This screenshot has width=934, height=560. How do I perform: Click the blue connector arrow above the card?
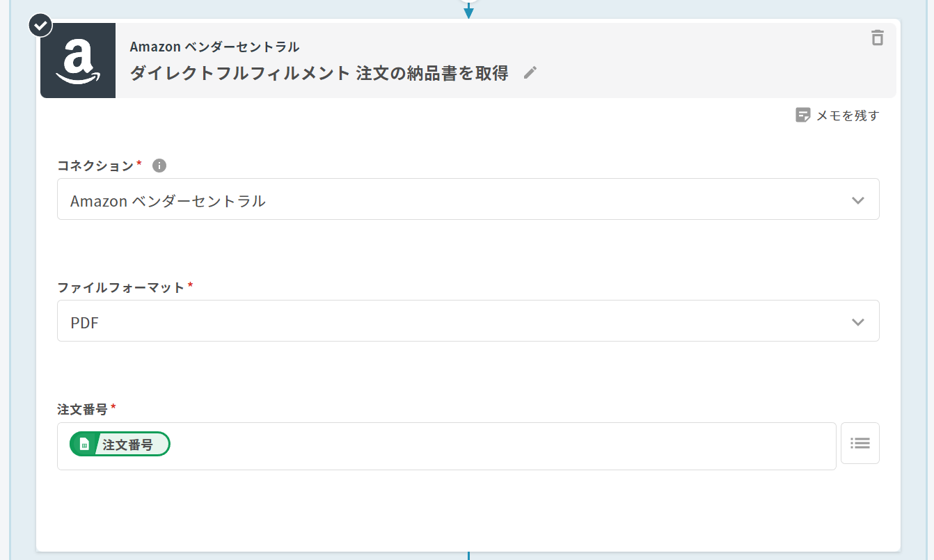point(468,11)
